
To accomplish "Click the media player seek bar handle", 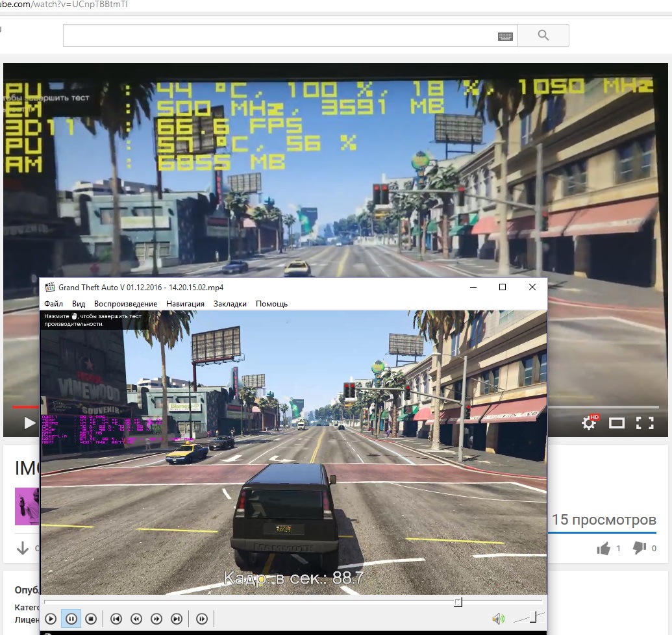I will [458, 603].
